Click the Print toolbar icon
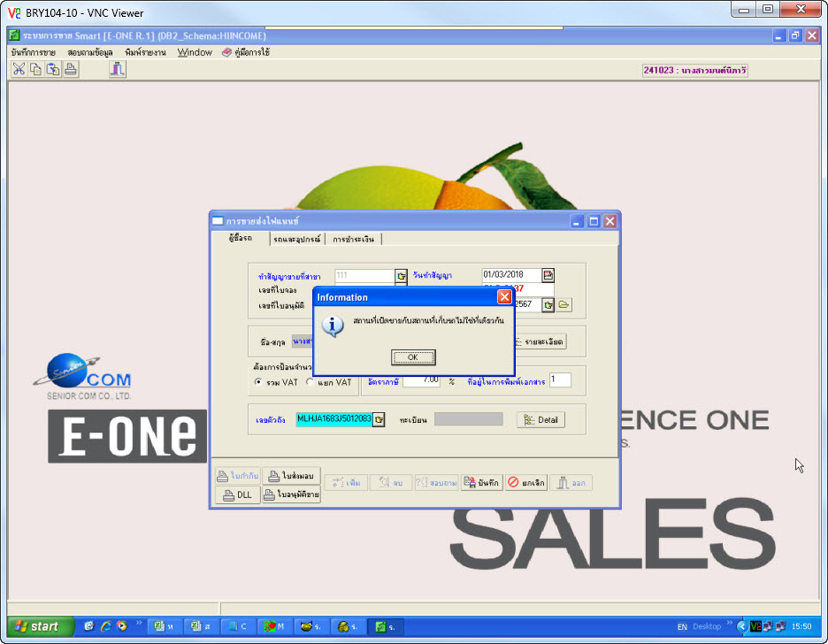The image size is (828, 644). (x=71, y=70)
